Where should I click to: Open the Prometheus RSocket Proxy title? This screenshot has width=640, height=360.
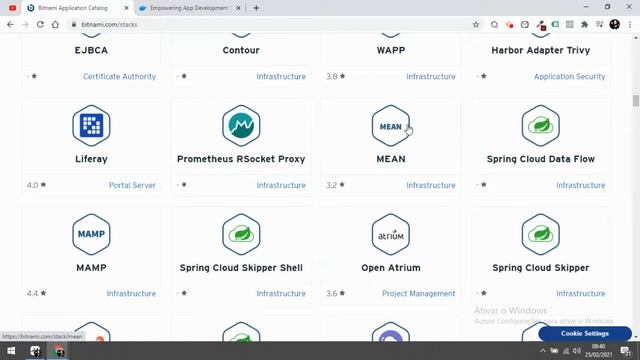tap(241, 159)
